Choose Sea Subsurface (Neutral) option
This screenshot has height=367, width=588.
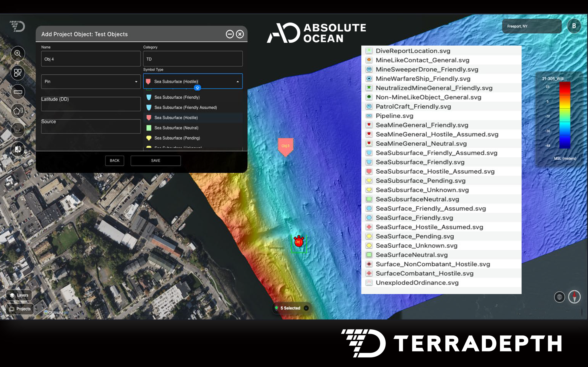pyautogui.click(x=193, y=128)
